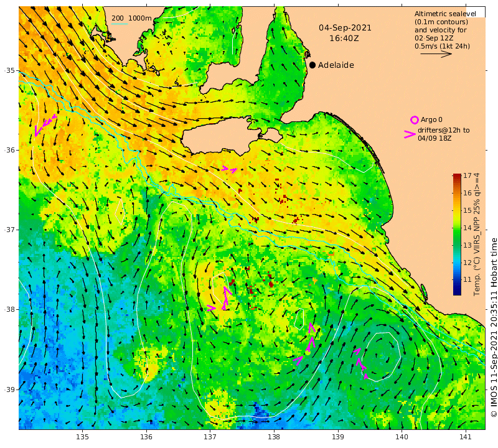This screenshot has width=498, height=448.
Task: Click the time label 16:40Z
Action: pos(344,39)
